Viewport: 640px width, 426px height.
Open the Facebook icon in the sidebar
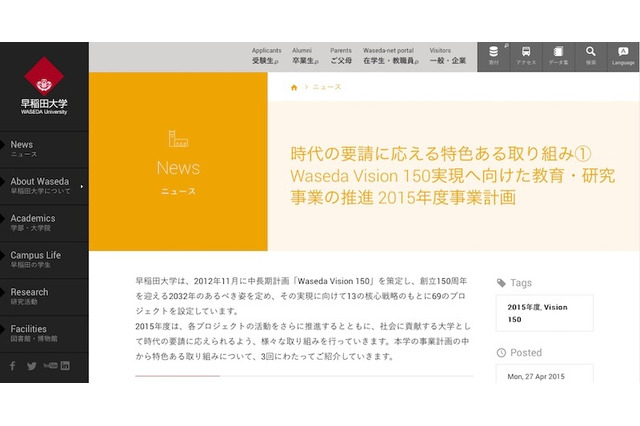tap(13, 366)
